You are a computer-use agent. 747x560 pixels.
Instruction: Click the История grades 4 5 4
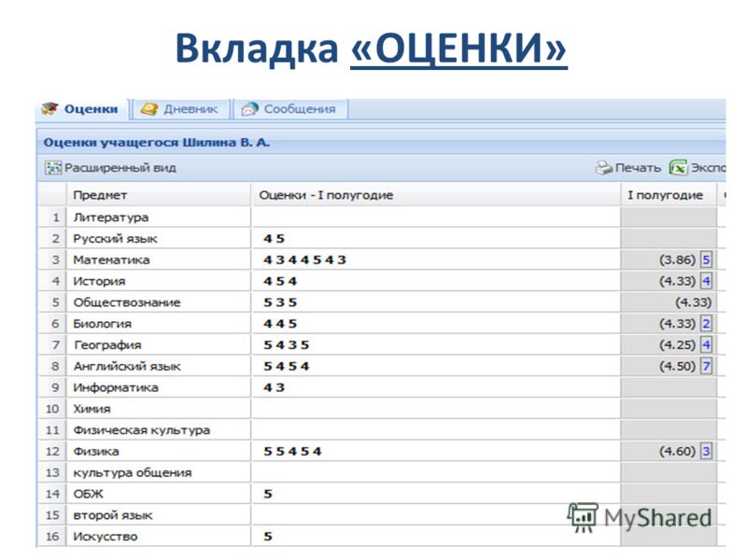click(x=280, y=282)
